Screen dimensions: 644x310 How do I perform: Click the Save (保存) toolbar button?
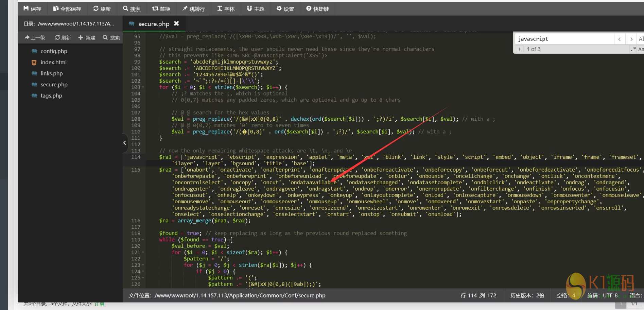32,9
